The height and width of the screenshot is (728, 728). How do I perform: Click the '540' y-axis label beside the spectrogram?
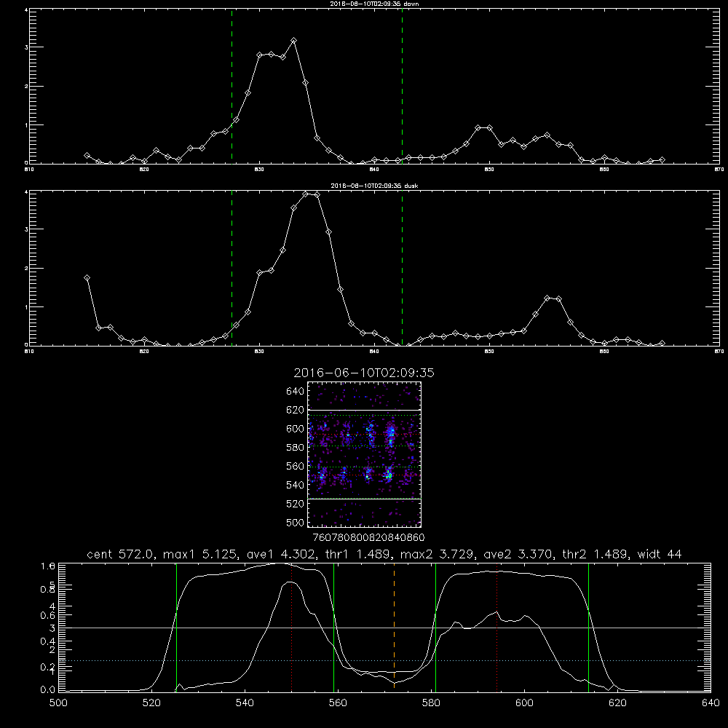click(296, 485)
